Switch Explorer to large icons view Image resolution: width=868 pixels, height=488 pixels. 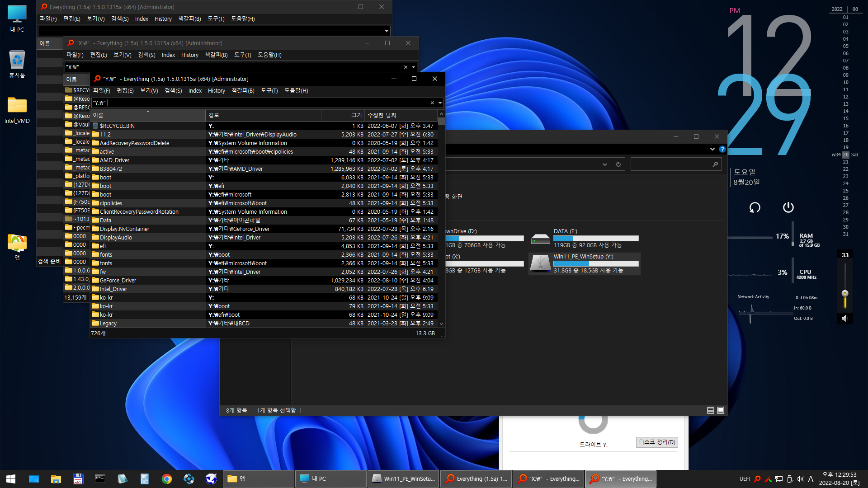click(721, 410)
